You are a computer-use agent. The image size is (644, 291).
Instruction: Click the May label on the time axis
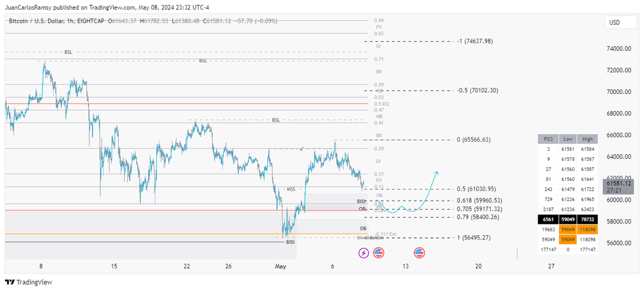(x=281, y=266)
